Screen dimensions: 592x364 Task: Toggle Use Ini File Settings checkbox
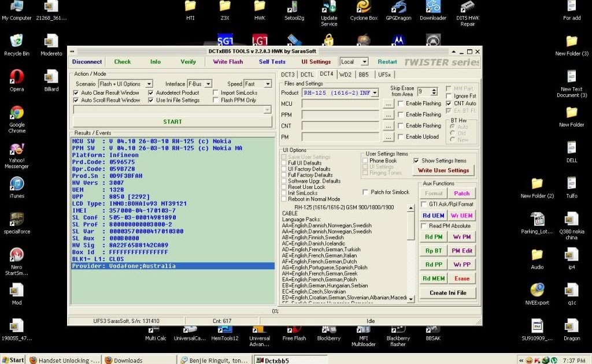(x=151, y=101)
